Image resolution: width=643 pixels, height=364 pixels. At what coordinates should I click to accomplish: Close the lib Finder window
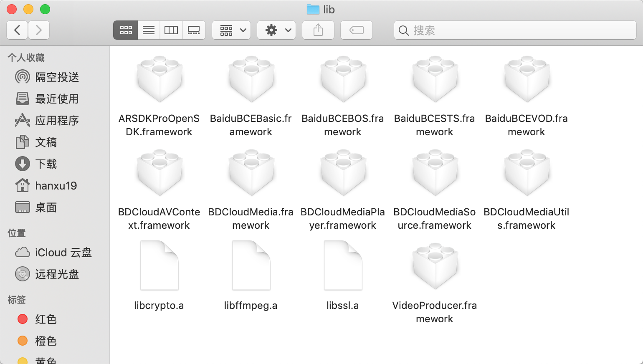(12, 9)
